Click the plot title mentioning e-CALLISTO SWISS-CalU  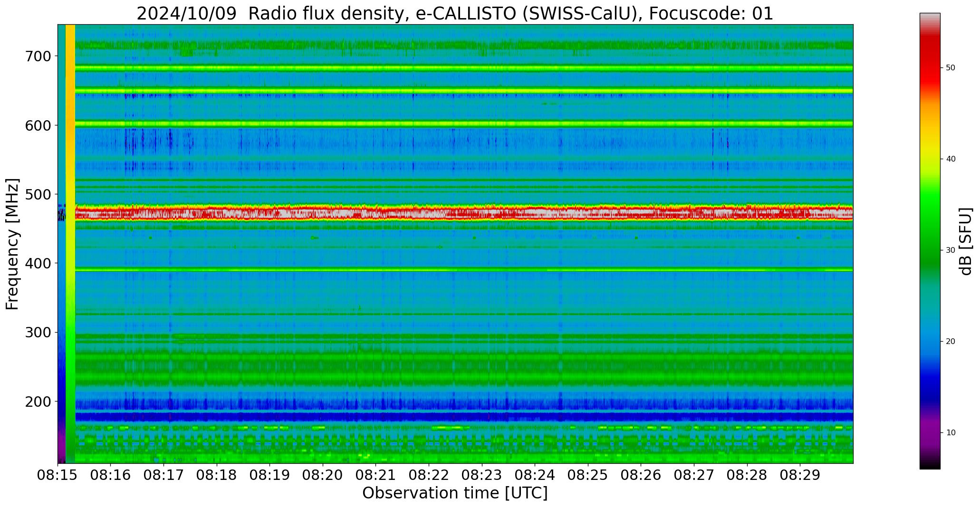[x=455, y=13]
